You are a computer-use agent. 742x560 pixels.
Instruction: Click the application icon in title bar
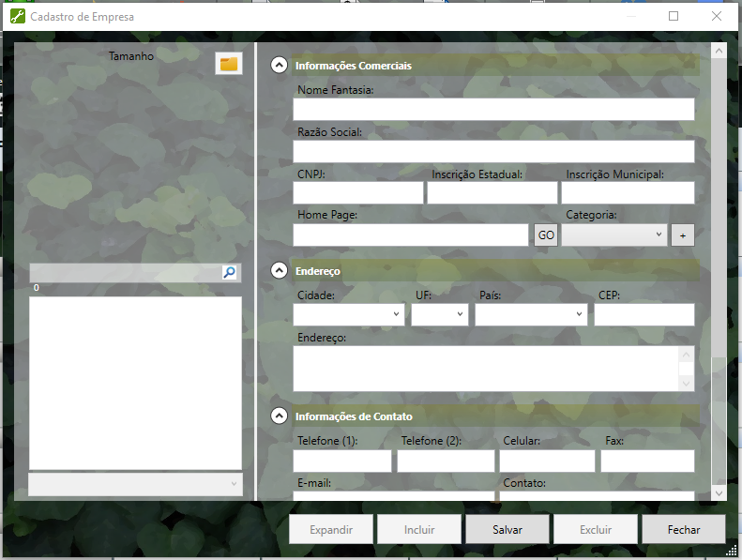point(16,16)
